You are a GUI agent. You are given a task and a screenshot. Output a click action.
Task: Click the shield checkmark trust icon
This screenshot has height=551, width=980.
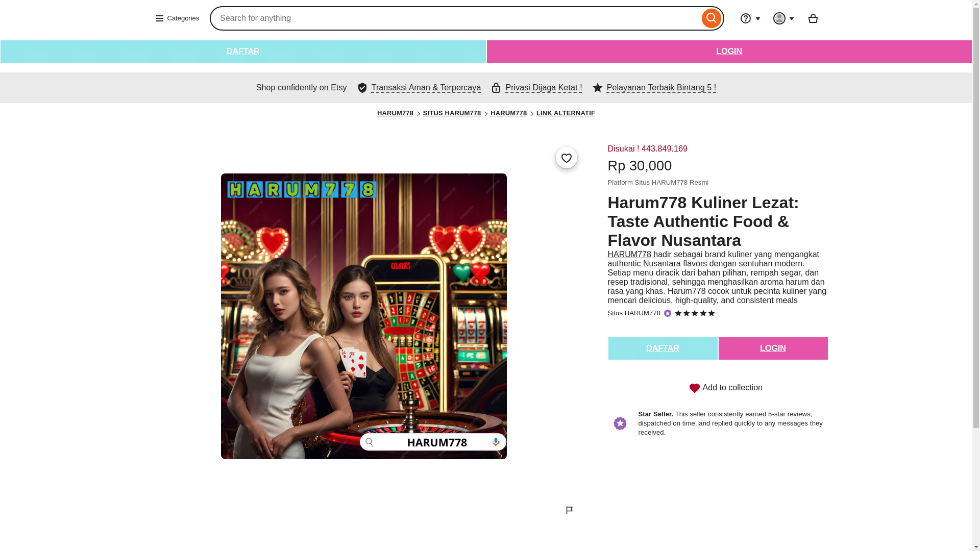pos(362,88)
